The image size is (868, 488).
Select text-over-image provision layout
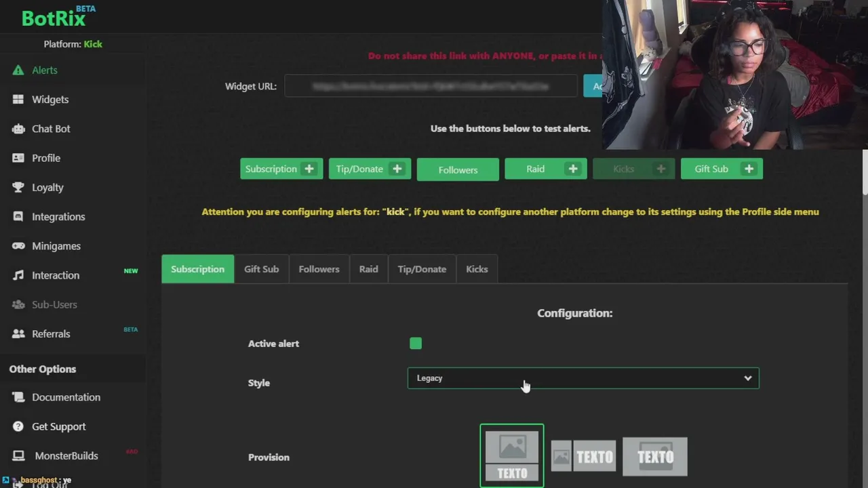click(655, 456)
